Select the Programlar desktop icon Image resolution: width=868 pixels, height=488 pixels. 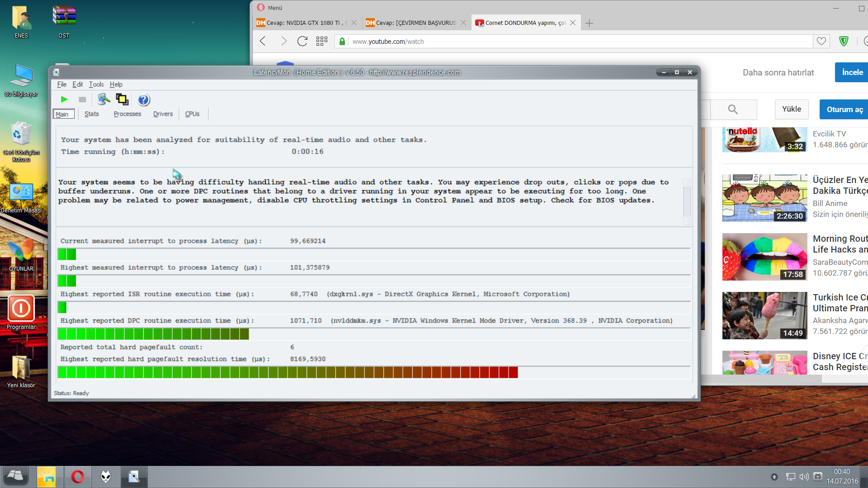click(x=21, y=313)
